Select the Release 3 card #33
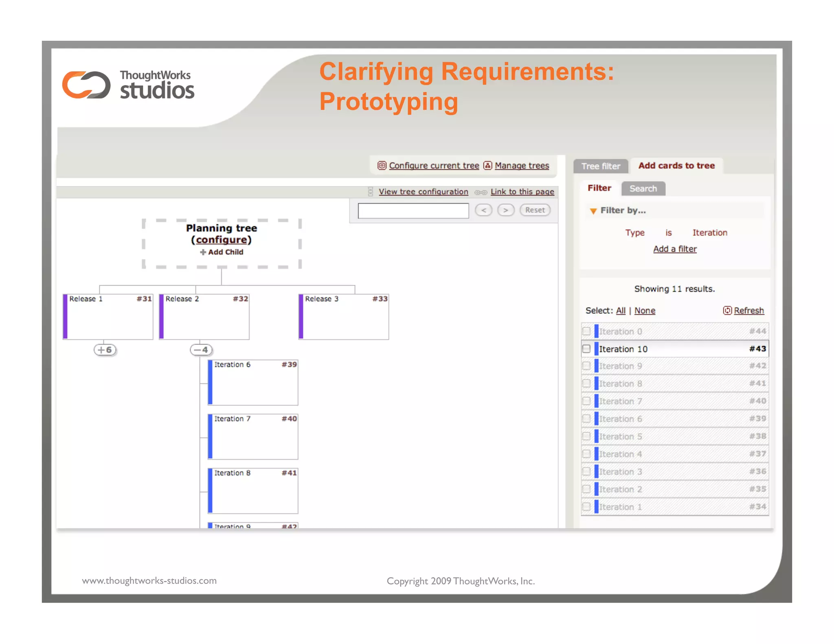 click(344, 317)
